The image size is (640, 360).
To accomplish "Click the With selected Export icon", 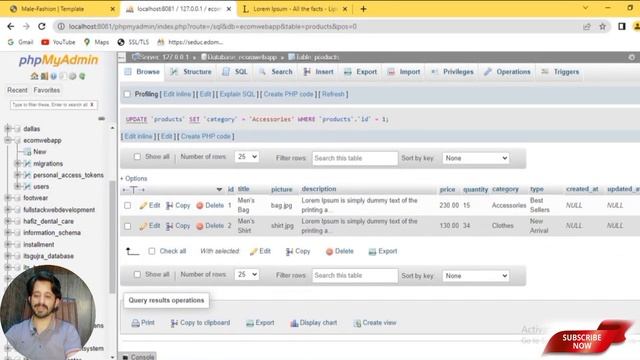I will (x=372, y=251).
